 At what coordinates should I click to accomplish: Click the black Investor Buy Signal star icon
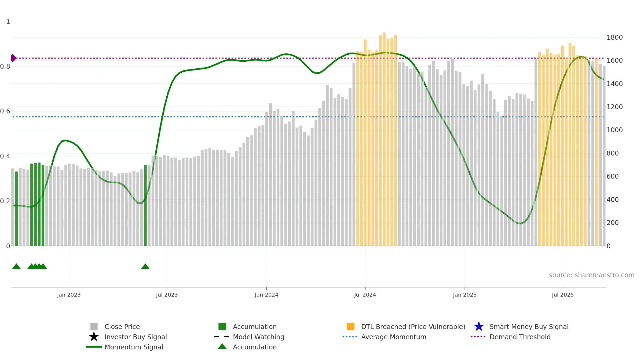[94, 337]
